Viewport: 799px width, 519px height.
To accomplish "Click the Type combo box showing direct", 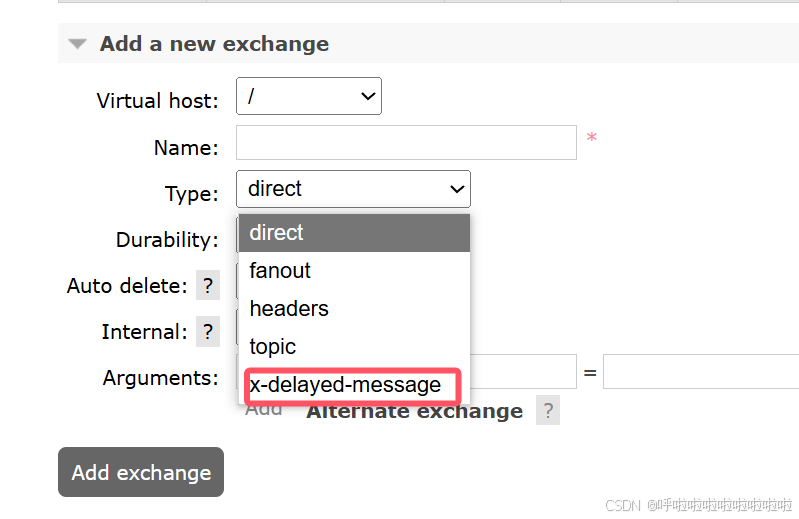I will click(353, 189).
